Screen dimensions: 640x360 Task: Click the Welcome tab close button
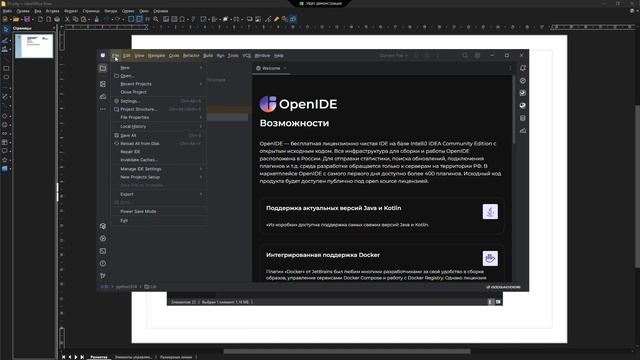point(285,68)
